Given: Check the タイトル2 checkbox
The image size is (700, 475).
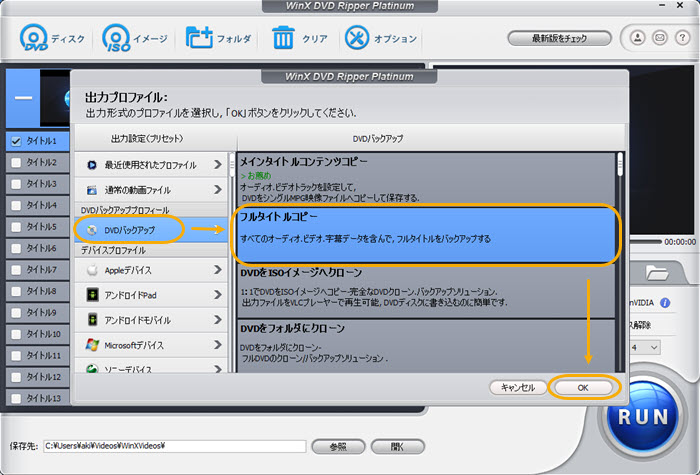Looking at the screenshot, I should [x=16, y=162].
